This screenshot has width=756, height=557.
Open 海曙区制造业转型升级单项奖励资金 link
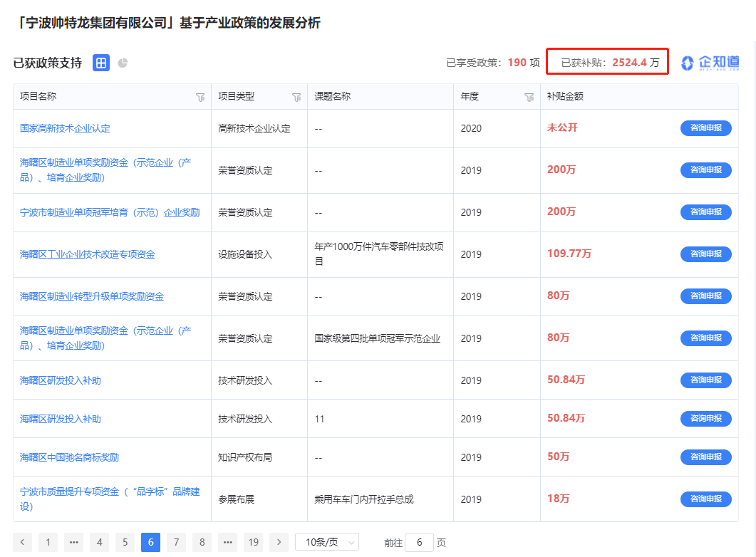click(92, 296)
